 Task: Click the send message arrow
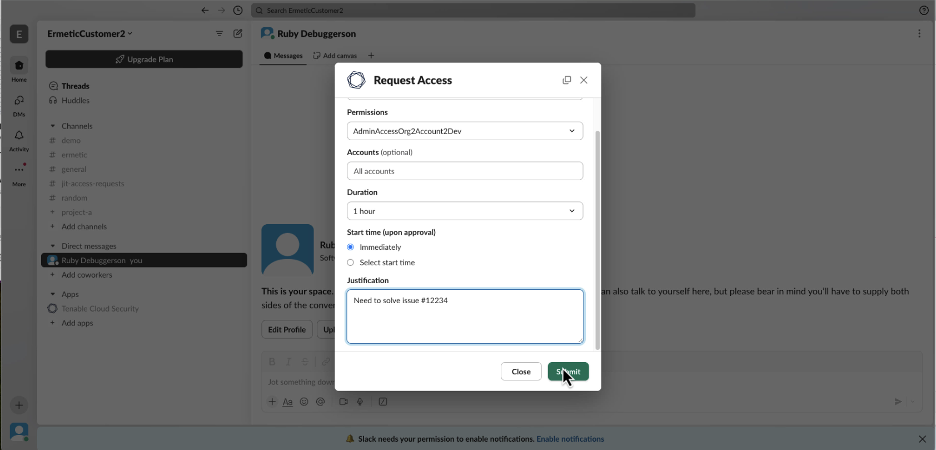(x=898, y=402)
